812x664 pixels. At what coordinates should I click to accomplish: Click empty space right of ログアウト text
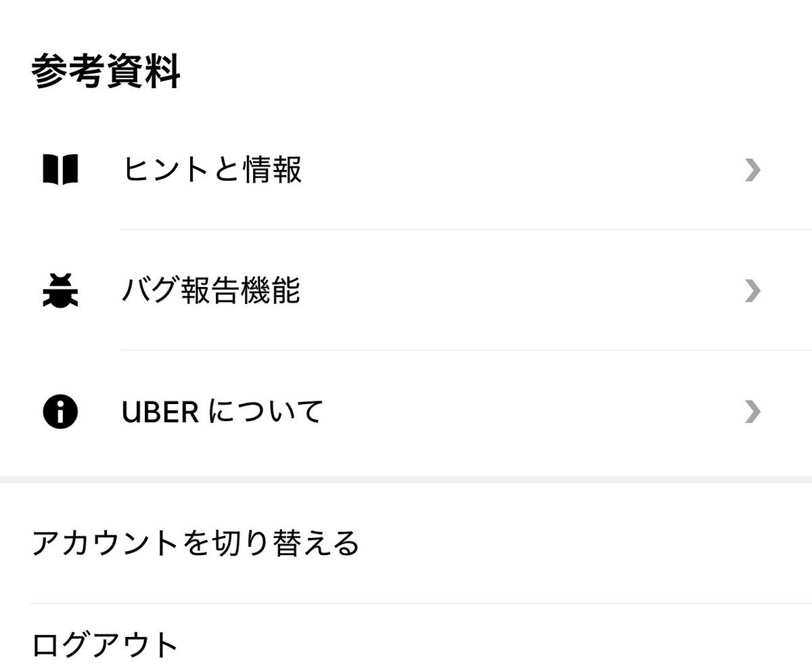click(x=474, y=644)
